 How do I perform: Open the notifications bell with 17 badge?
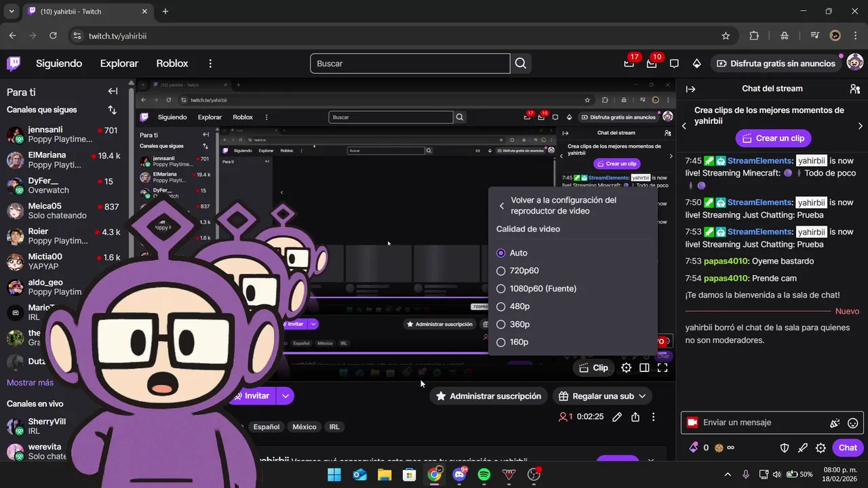629,64
